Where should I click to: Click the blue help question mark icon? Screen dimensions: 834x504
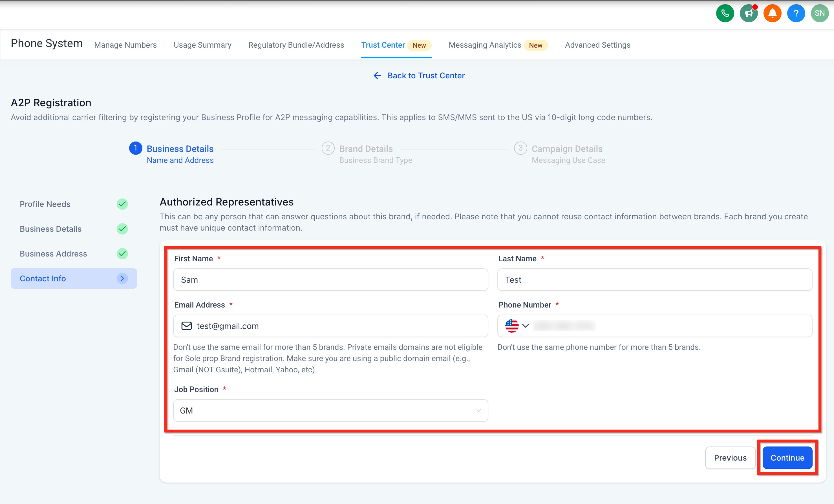pos(796,14)
